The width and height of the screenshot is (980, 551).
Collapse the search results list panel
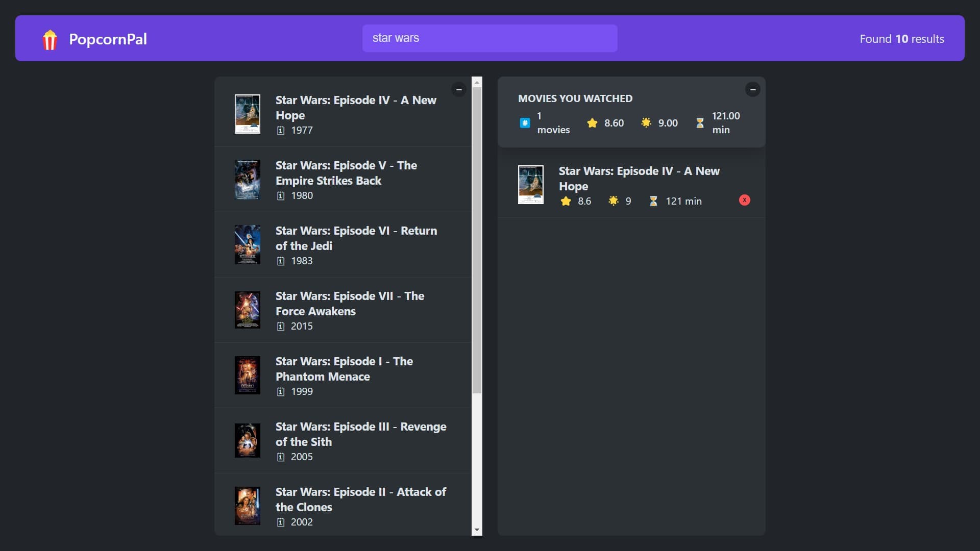(459, 89)
